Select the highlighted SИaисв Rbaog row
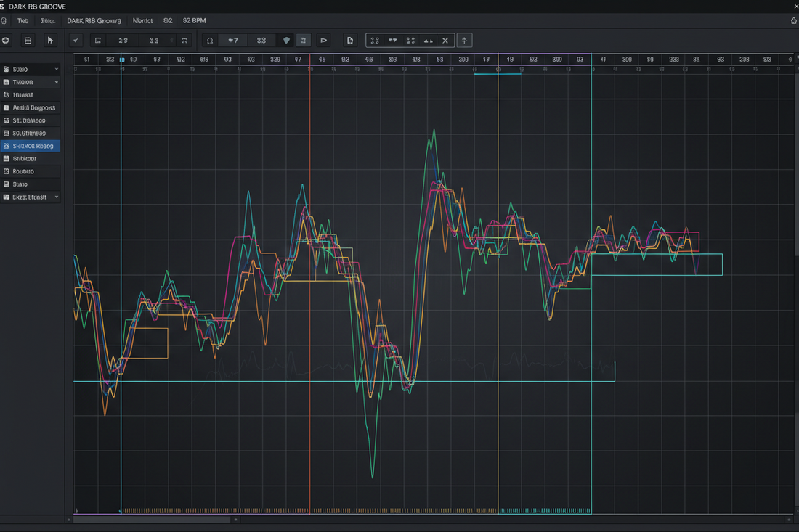This screenshot has height=532, width=799. 31,146
